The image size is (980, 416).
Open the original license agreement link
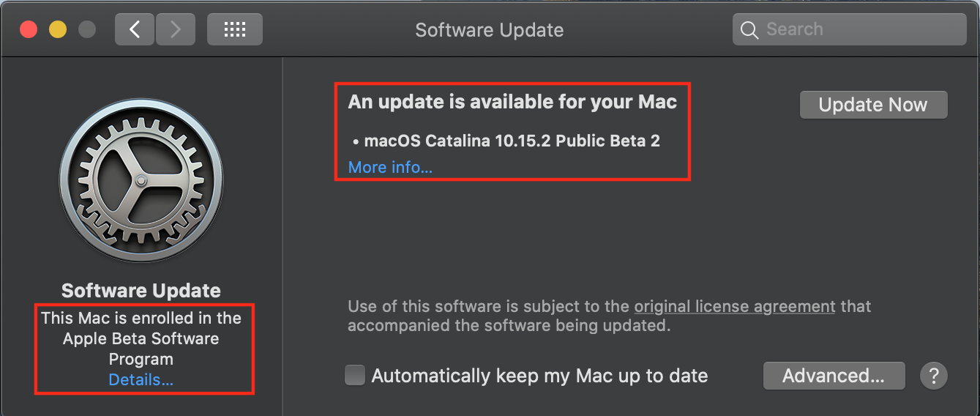tap(734, 306)
